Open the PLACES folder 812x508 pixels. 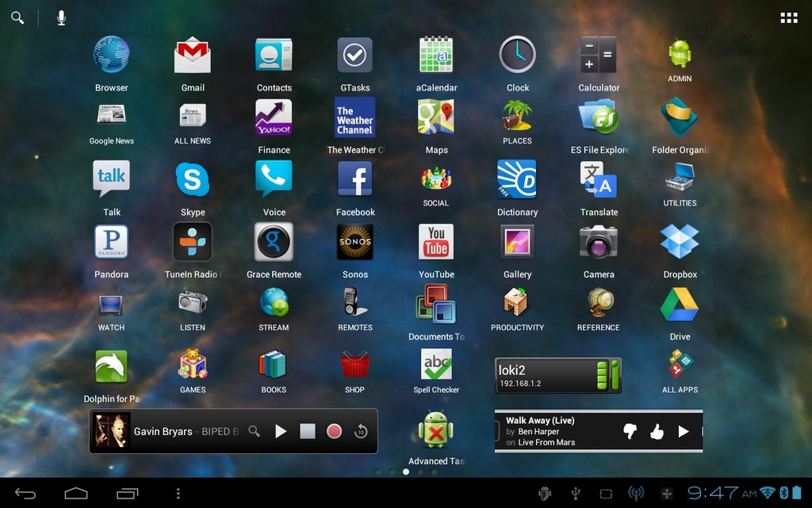517,115
